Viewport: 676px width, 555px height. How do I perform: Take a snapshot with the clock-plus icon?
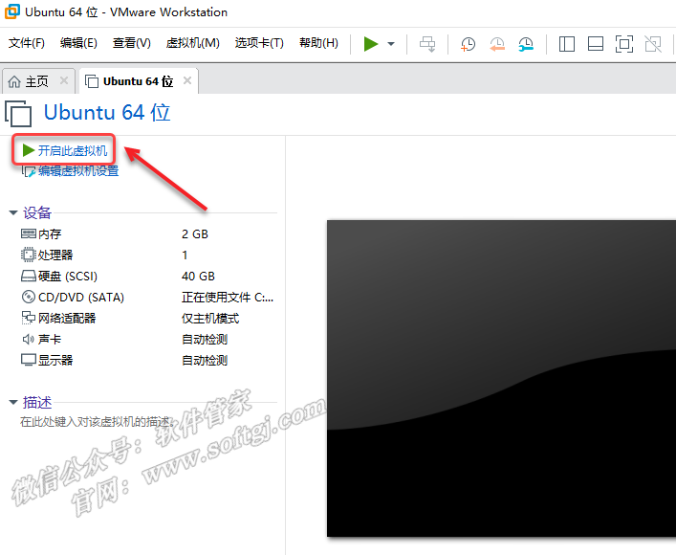(x=468, y=44)
